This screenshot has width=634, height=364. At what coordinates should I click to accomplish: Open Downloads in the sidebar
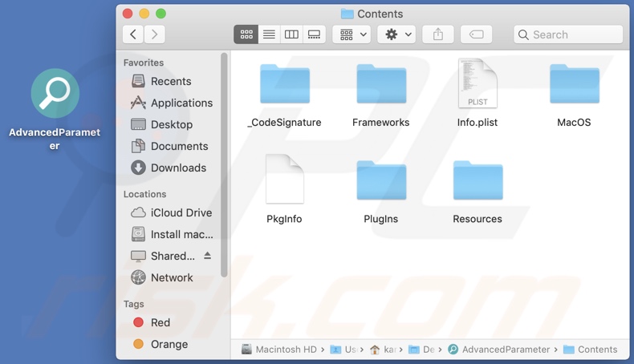coord(169,168)
